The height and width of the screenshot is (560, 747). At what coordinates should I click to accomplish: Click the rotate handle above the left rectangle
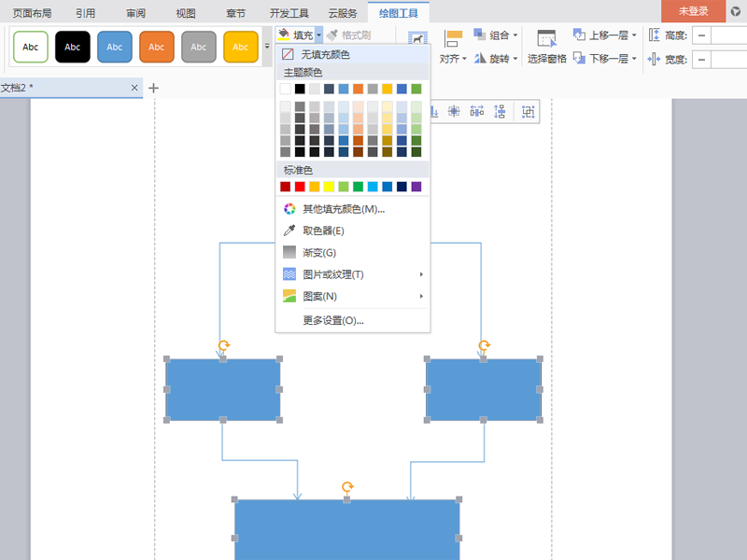pos(223,345)
